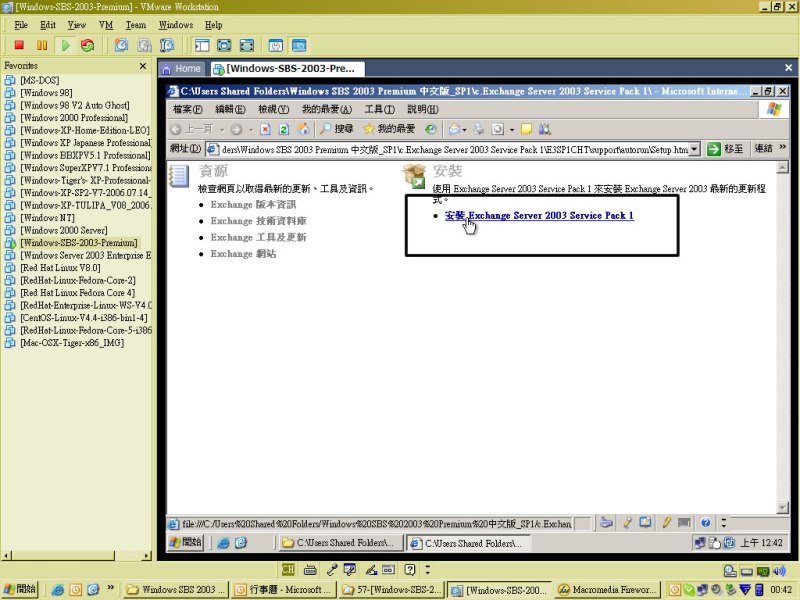Click the VMware Console View icon
This screenshot has width=800, height=600.
299,45
